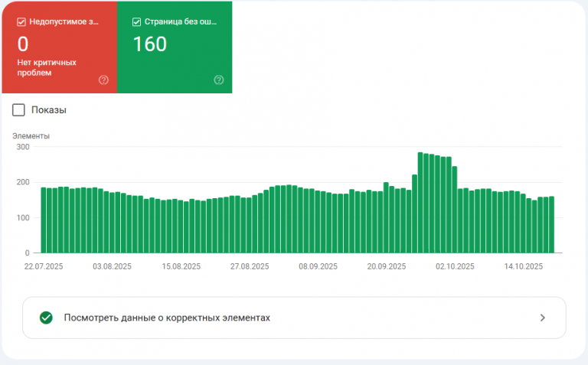Uncheck the Страница без ош... checkbox
This screenshot has height=365, width=588.
click(136, 22)
